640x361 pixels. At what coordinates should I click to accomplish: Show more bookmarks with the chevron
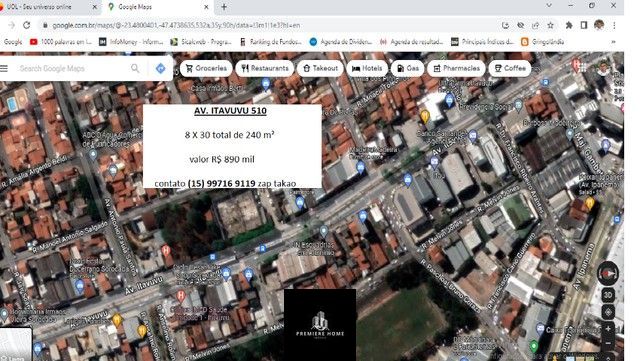pos(613,42)
